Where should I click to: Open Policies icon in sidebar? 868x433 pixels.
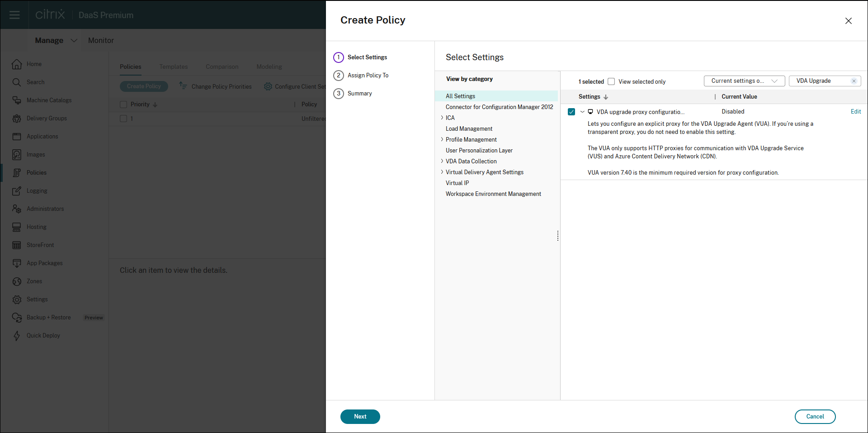[17, 173]
